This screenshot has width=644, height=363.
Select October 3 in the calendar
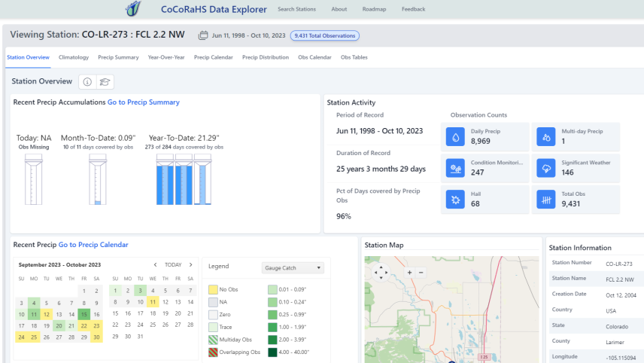140,291
